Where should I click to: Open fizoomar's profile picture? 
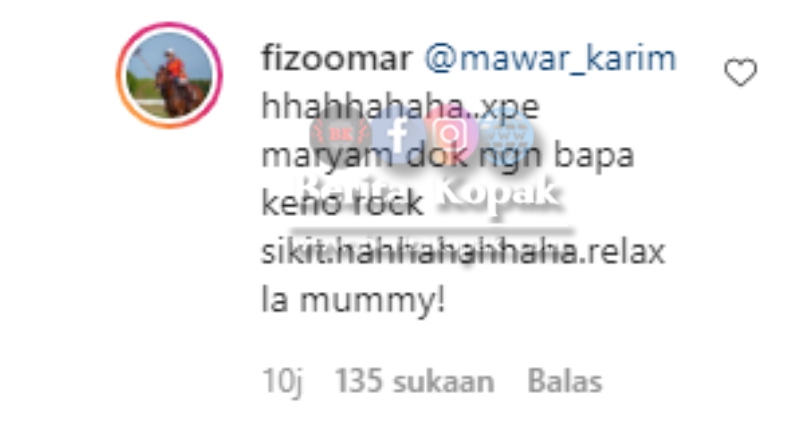tap(169, 75)
